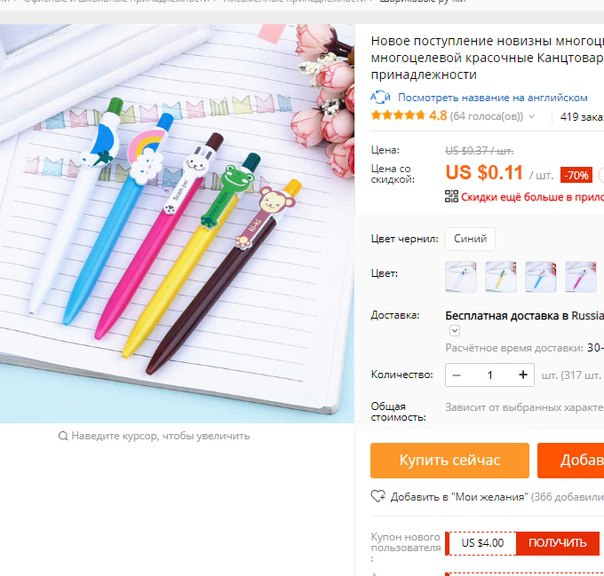Choose the white pen color thumbnail
This screenshot has height=576, width=604.
461,276
